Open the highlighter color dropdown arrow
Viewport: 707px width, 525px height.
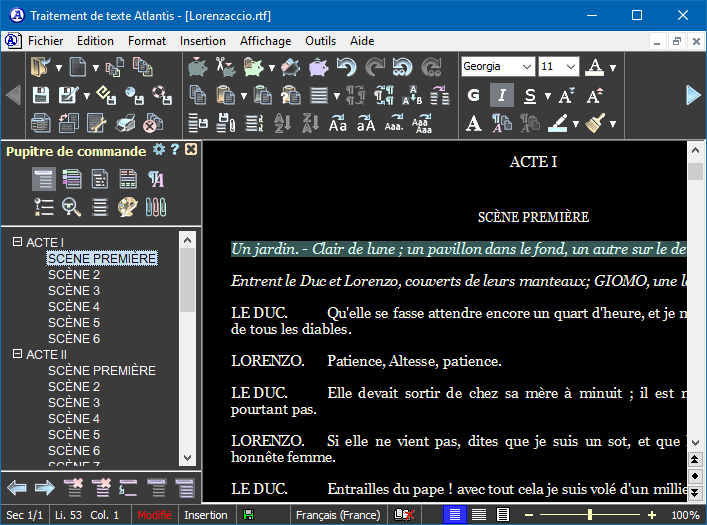click(x=576, y=124)
